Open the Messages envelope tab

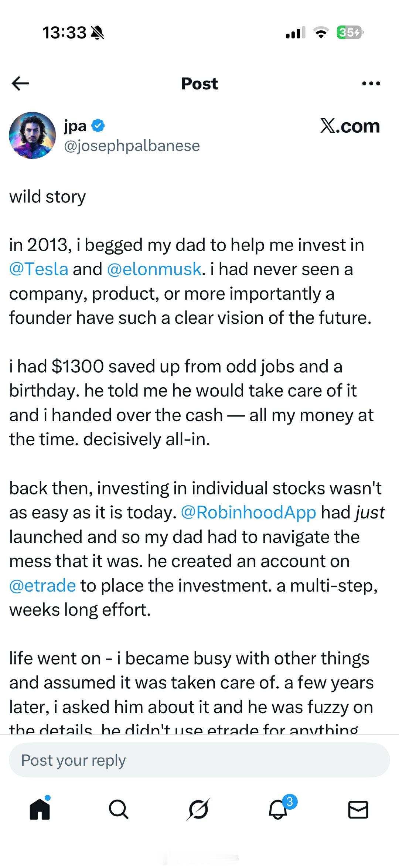pos(358,809)
